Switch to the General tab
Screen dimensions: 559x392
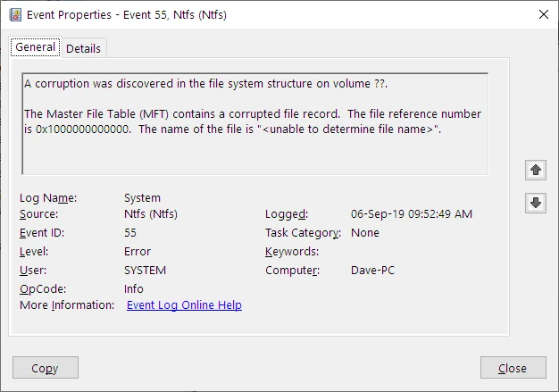tap(35, 47)
